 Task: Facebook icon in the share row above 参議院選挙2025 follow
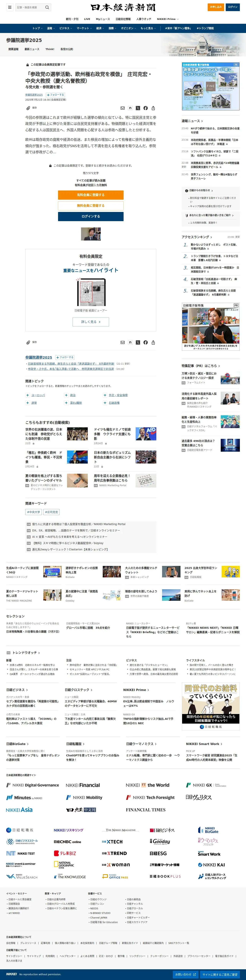coord(145,342)
